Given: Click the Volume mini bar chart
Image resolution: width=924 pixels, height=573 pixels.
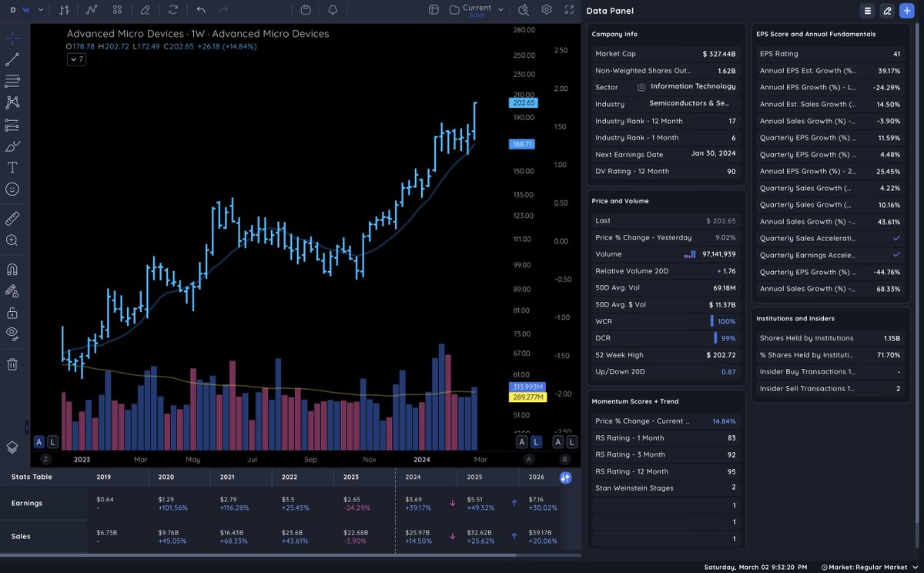Looking at the screenshot, I should (689, 253).
